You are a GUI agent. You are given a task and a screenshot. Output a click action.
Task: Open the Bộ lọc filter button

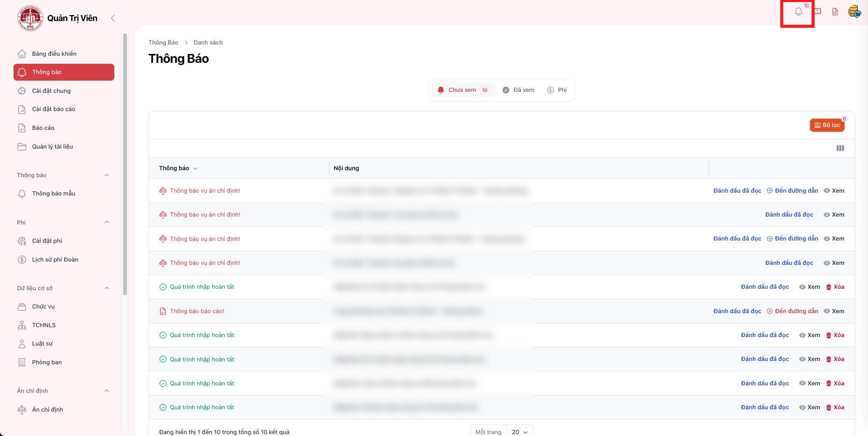click(827, 125)
